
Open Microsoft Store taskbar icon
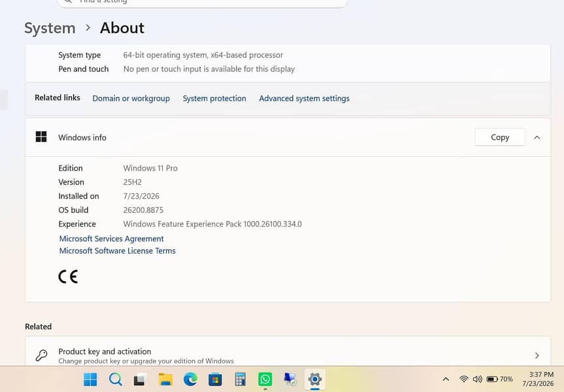point(215,380)
